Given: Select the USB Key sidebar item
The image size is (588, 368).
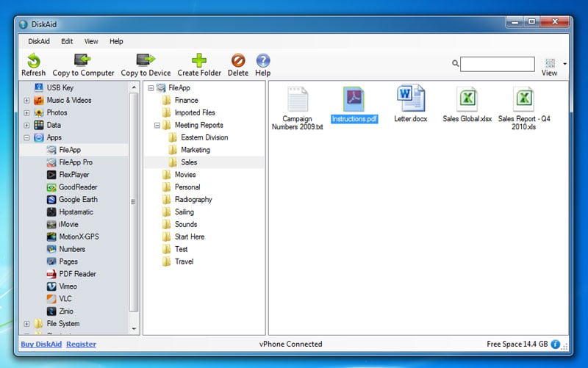Looking at the screenshot, I should click(54, 87).
